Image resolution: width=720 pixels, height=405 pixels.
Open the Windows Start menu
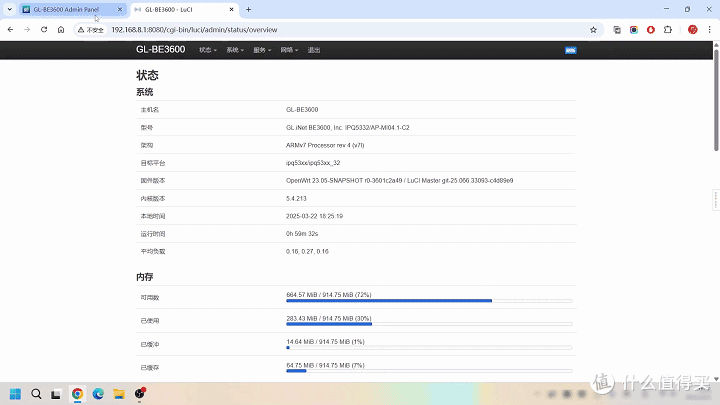(15, 394)
